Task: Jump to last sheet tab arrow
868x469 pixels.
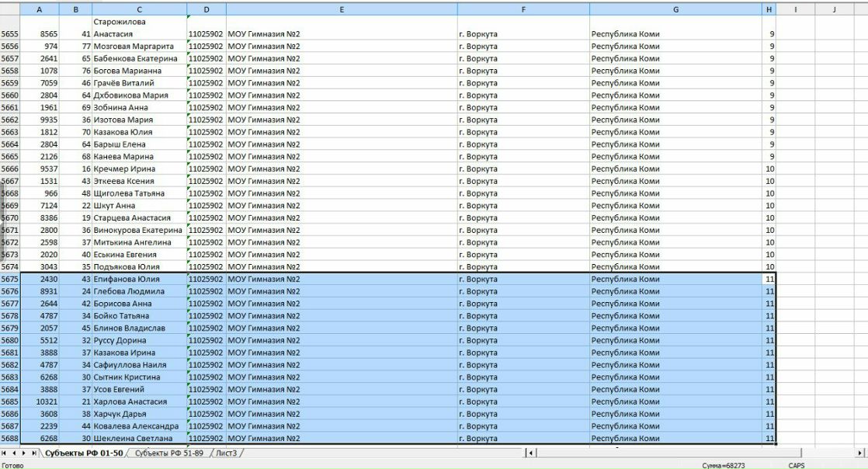Action: tap(34, 452)
